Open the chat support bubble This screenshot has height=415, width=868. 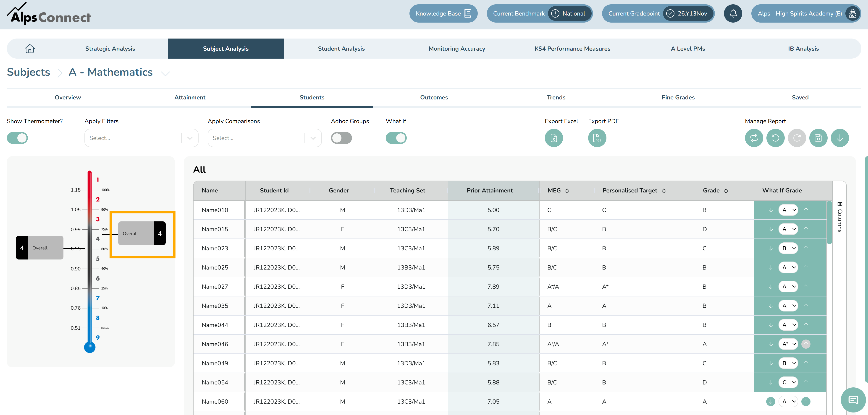tap(853, 400)
